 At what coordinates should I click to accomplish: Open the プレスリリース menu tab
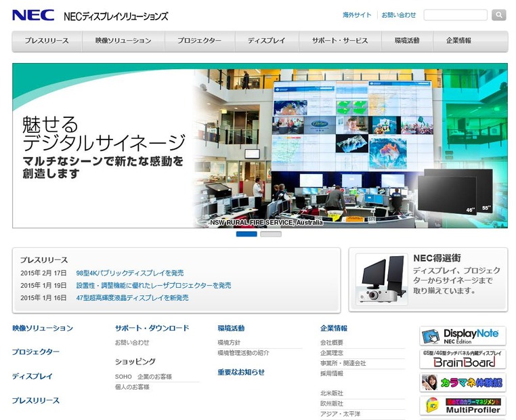click(x=47, y=41)
